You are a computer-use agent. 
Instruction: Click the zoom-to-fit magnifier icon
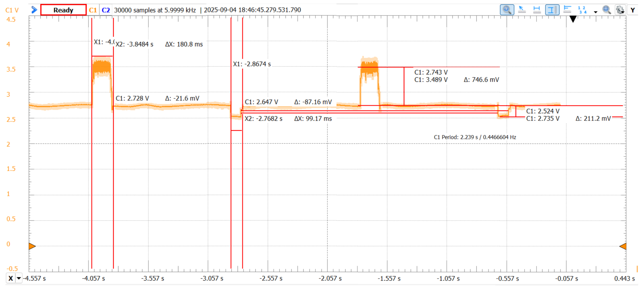tap(607, 10)
